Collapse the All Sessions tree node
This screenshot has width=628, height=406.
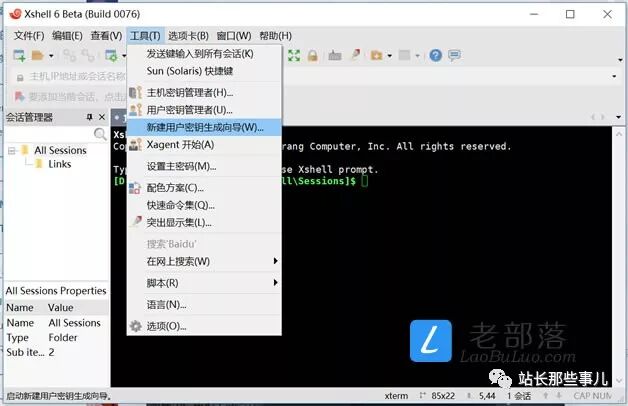12,151
